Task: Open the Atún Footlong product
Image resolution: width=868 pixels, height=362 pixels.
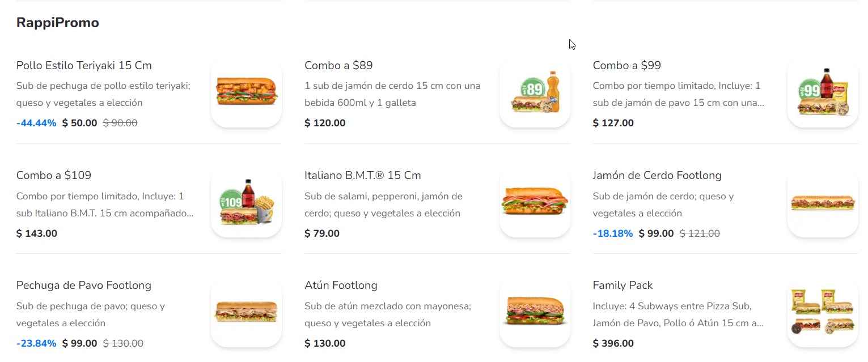Action: [x=341, y=285]
